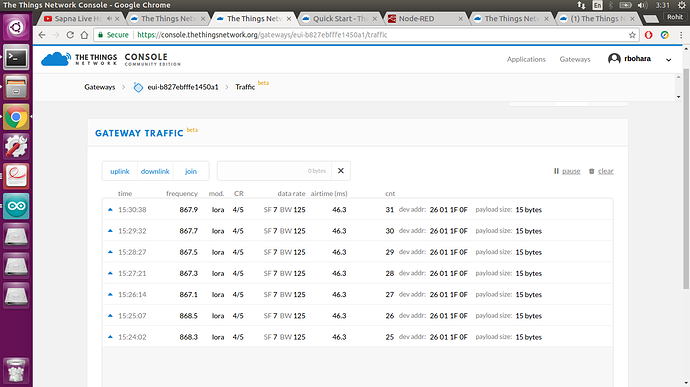Click the eui-b827ebfffe1450a1 breadcrumb
The image size is (690, 387).
point(183,87)
